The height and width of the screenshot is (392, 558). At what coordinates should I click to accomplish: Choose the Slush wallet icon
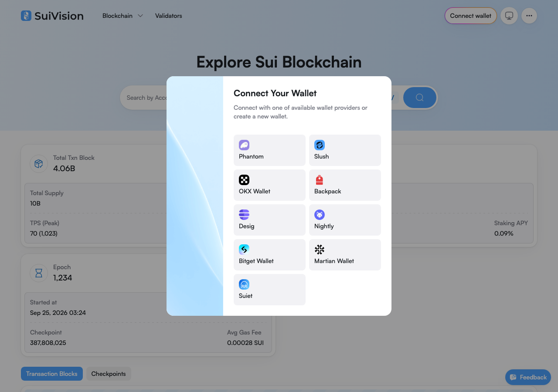[x=320, y=145]
